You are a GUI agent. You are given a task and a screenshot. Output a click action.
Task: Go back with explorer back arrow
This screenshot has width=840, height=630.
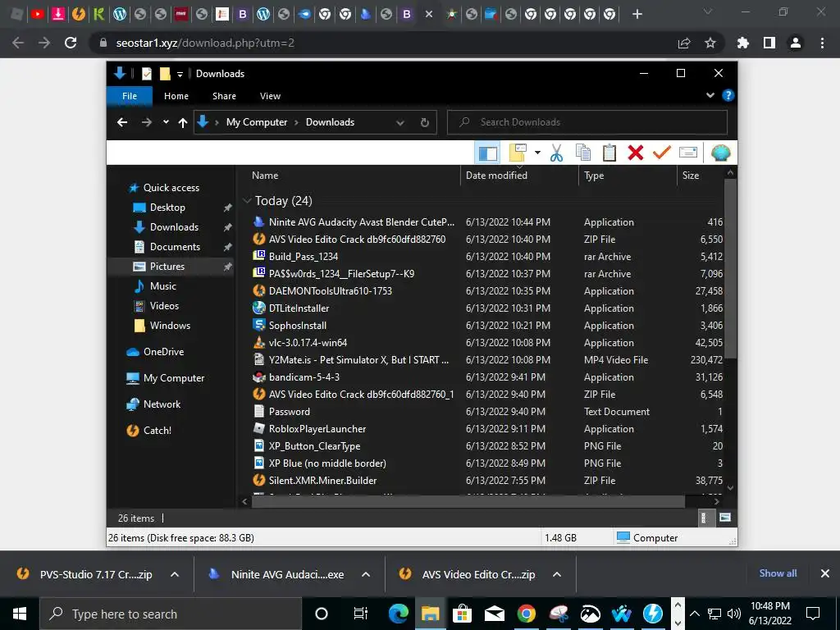[122, 123]
